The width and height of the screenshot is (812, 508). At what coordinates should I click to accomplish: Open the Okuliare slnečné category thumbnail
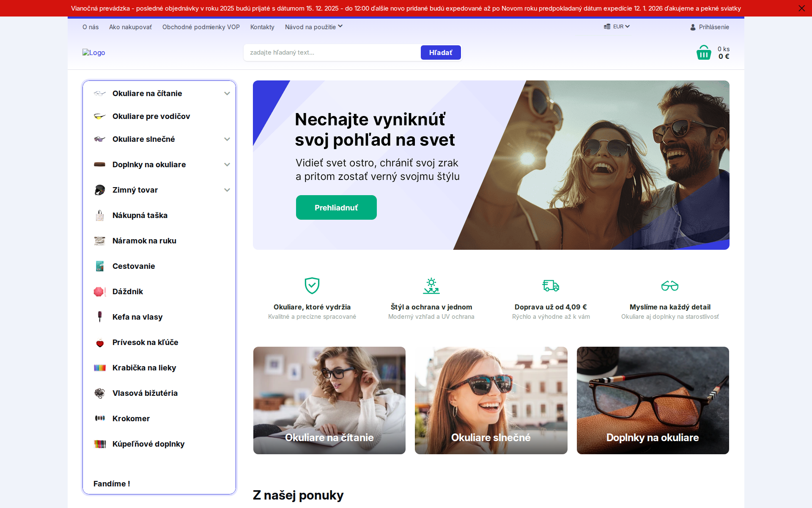point(491,400)
